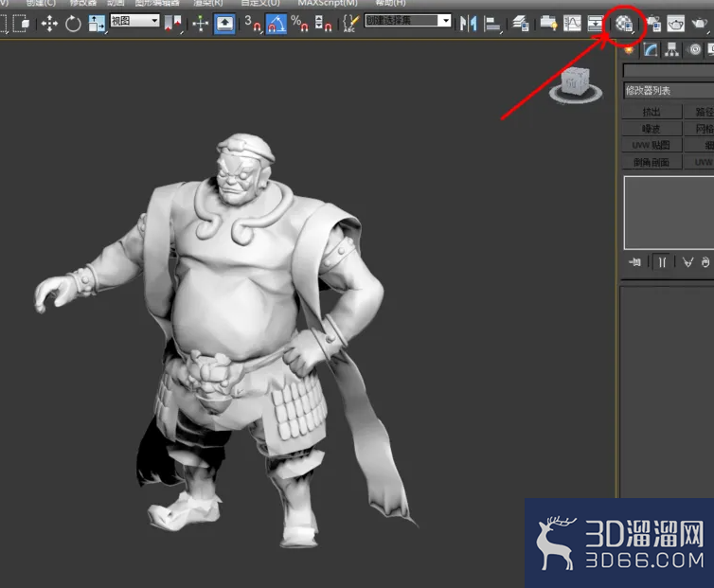714x588 pixels.
Task: Click the Remove Modifier from stack icon
Action: click(x=705, y=262)
